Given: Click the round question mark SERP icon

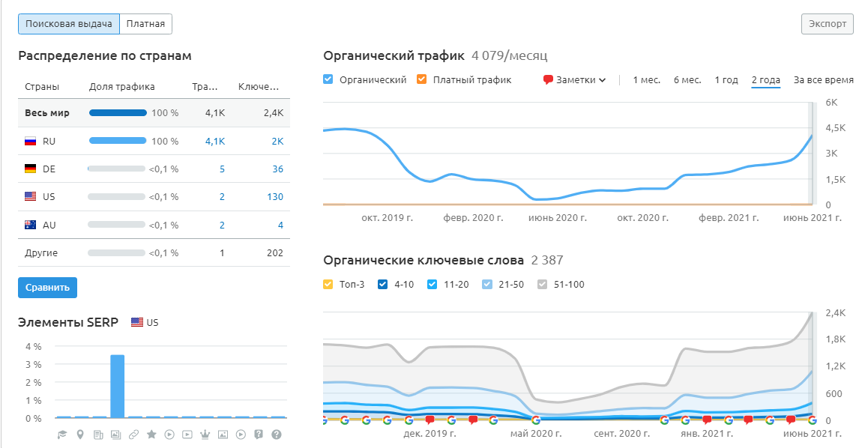Looking at the screenshot, I should [x=277, y=435].
